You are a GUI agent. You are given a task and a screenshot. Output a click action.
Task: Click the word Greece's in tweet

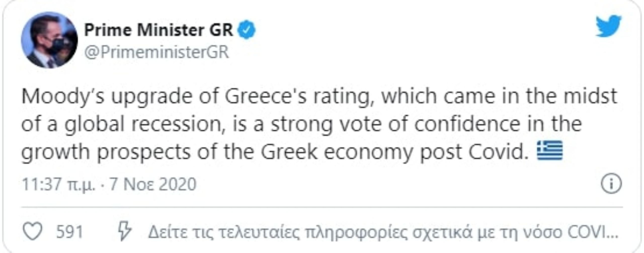[x=266, y=96]
